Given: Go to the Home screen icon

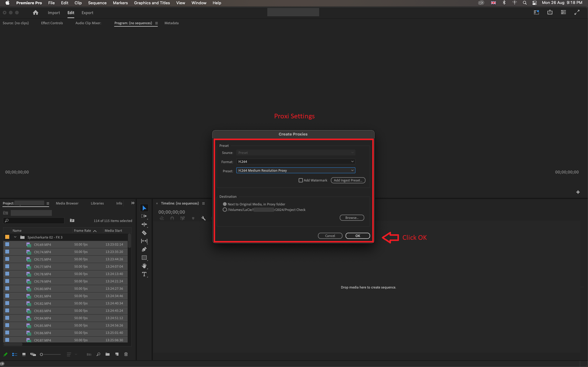Looking at the screenshot, I should click(x=36, y=13).
